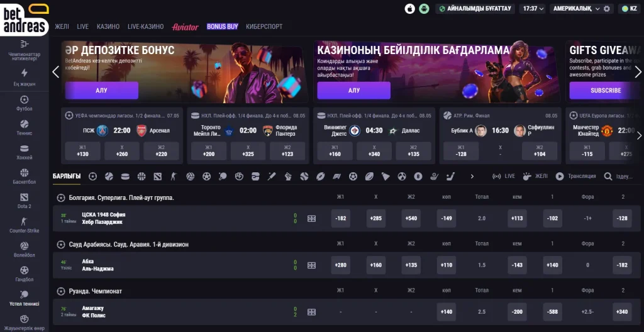This screenshot has width=644, height=332.
Task: Open the 17:37 time zone dropdown
Action: [533, 9]
